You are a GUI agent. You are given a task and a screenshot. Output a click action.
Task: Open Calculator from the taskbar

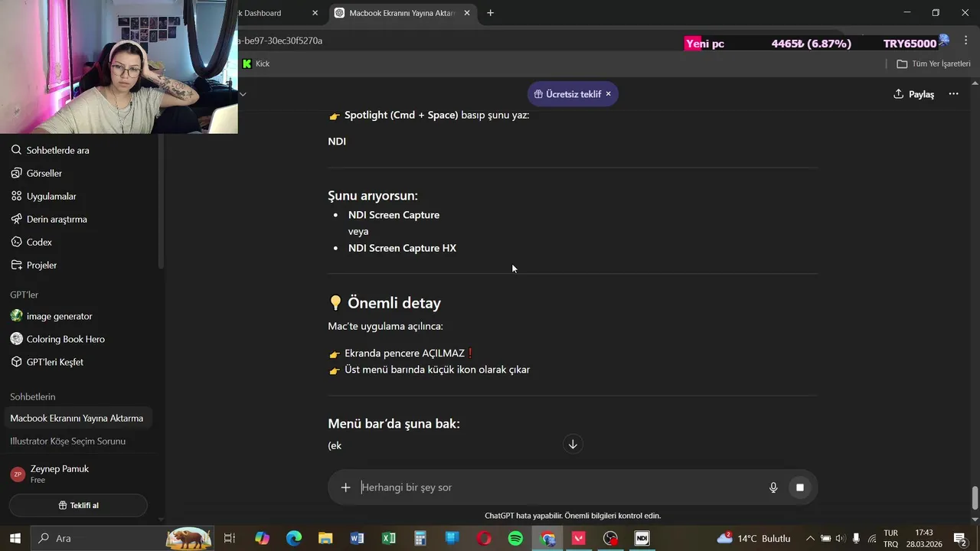point(420,538)
